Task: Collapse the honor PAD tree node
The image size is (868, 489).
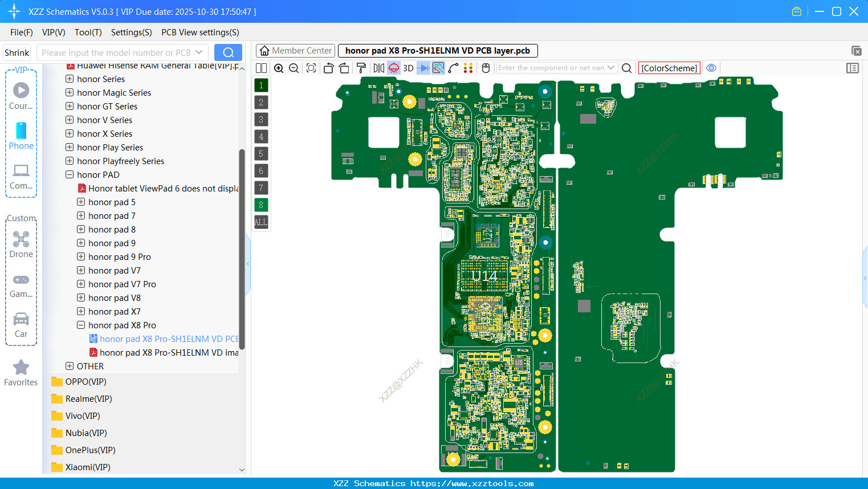Action: point(70,174)
